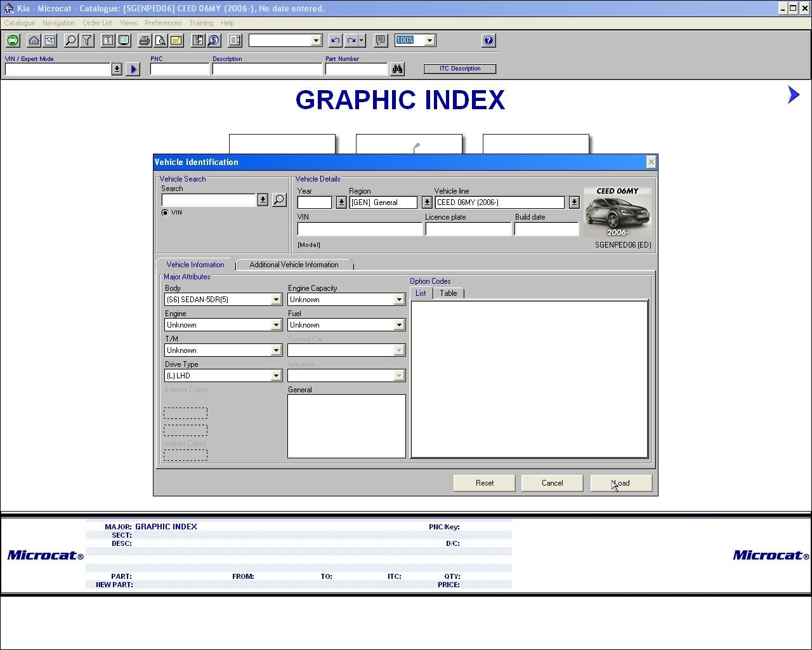Click the Build date input field
Screen dimensions: 812x650
pyautogui.click(x=546, y=229)
